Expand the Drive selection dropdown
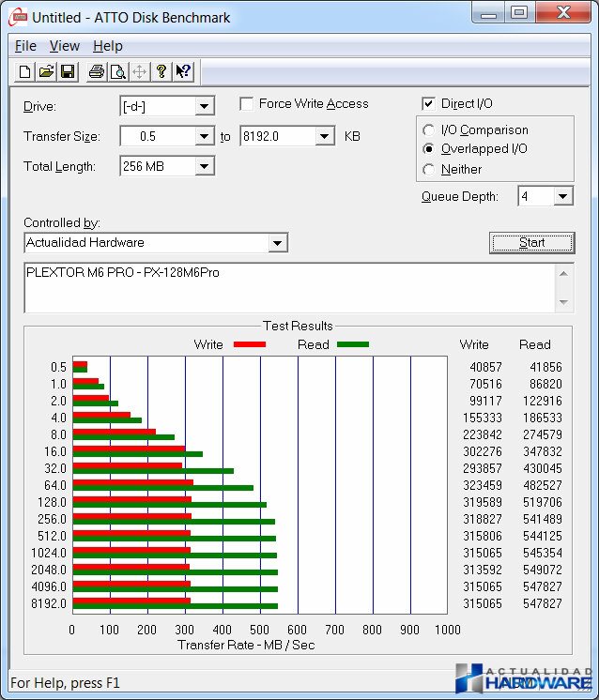This screenshot has height=700, width=599. coord(205,107)
